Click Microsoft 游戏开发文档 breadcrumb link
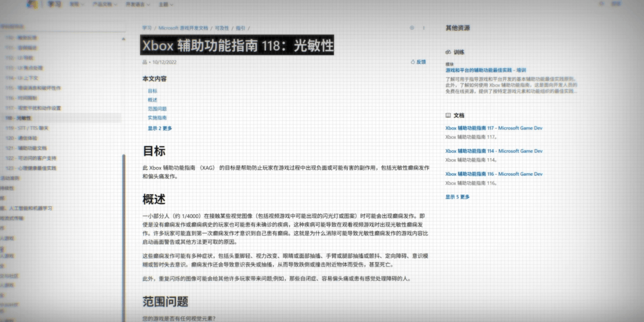Screen dimensions: 644x322 [x=182, y=28]
